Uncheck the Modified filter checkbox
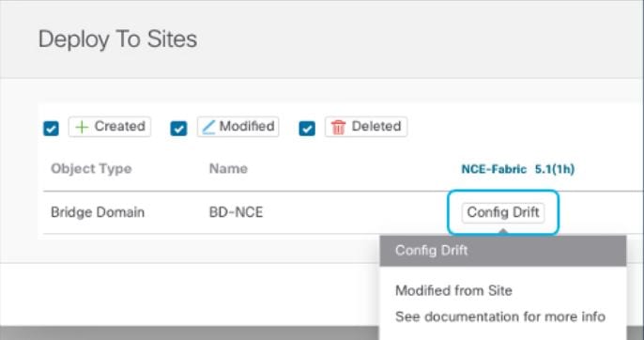This screenshot has width=644, height=340. click(x=178, y=129)
